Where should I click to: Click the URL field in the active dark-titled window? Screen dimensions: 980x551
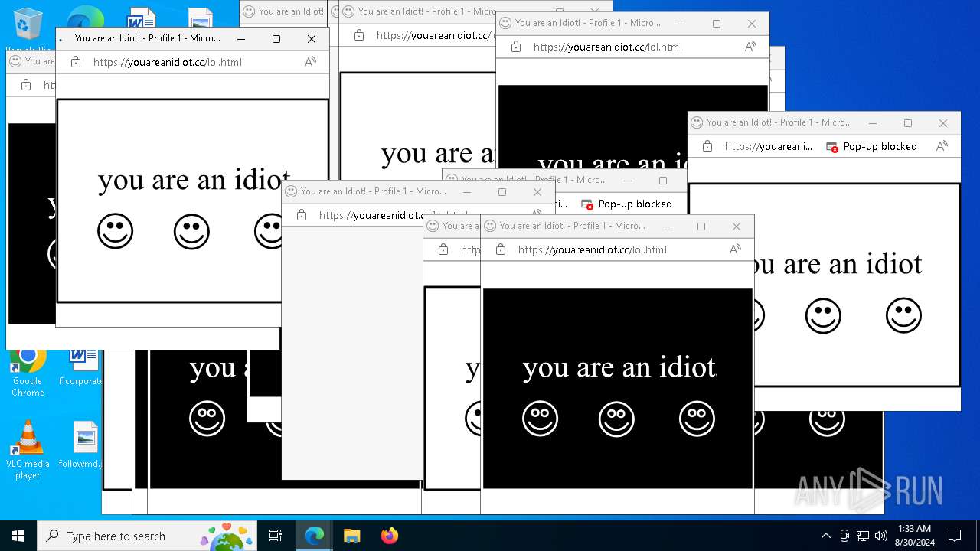(168, 62)
